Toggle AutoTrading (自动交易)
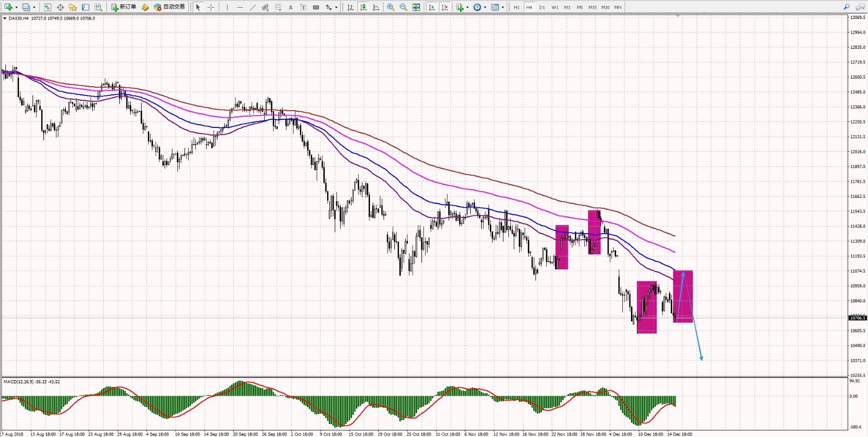The width and height of the screenshot is (868, 437). coord(169,7)
